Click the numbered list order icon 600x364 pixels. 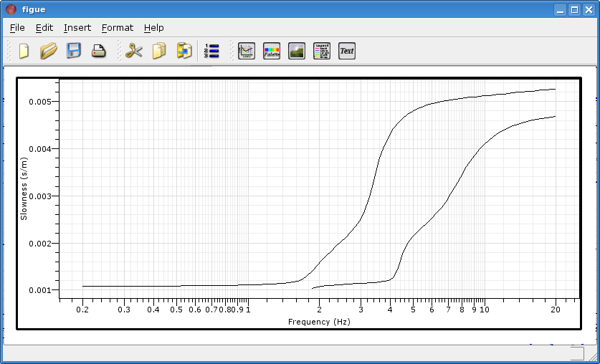pos(211,51)
